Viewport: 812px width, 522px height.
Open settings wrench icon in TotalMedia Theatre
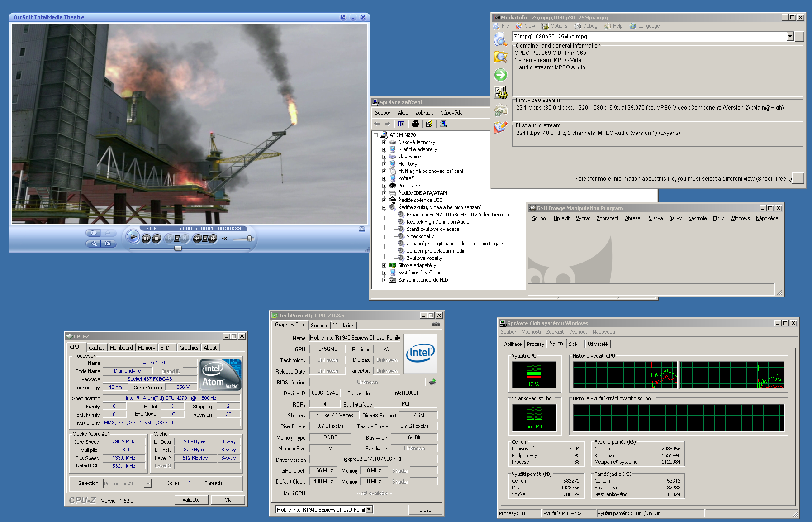coord(94,244)
